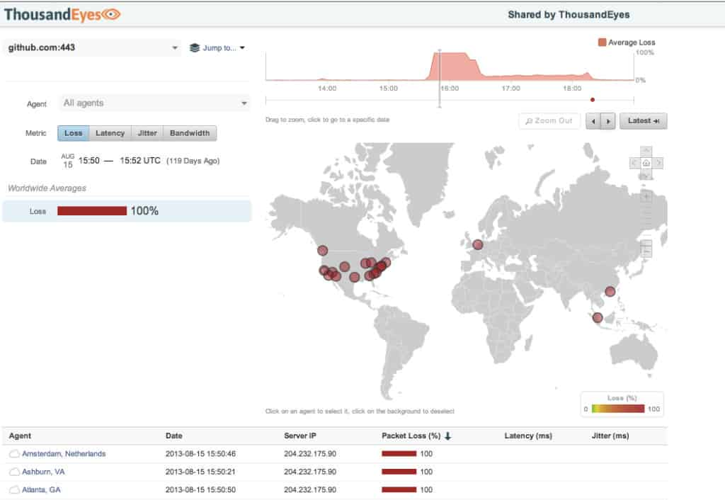Click the map home reset icon
Image resolution: width=725 pixels, height=500 pixels.
[647, 162]
